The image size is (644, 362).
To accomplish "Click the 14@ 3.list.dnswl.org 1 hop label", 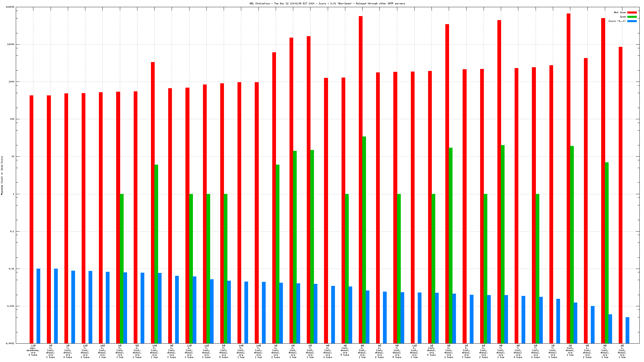I will click(x=102, y=351).
